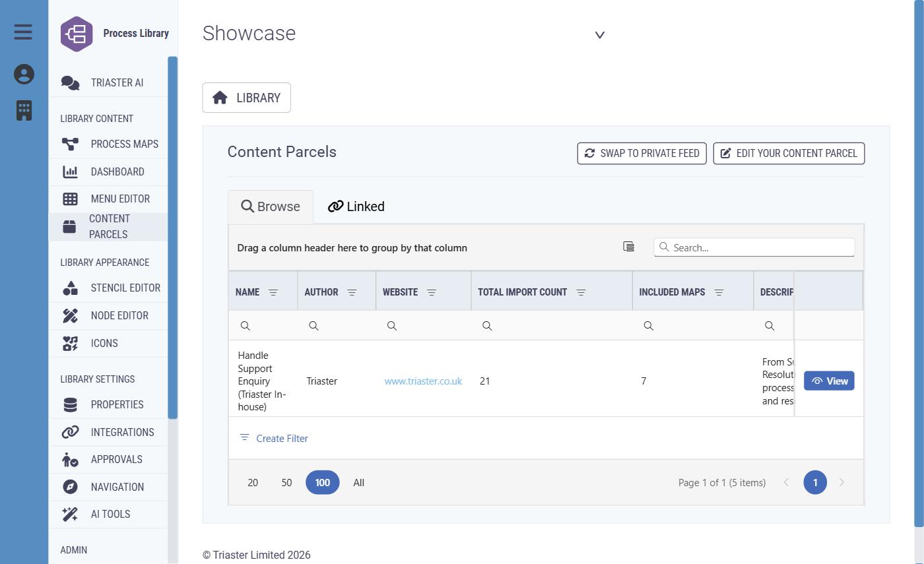Viewport: 924px width, 564px height.
Task: Click the sidebar vertical scrollbar
Action: (x=173, y=237)
